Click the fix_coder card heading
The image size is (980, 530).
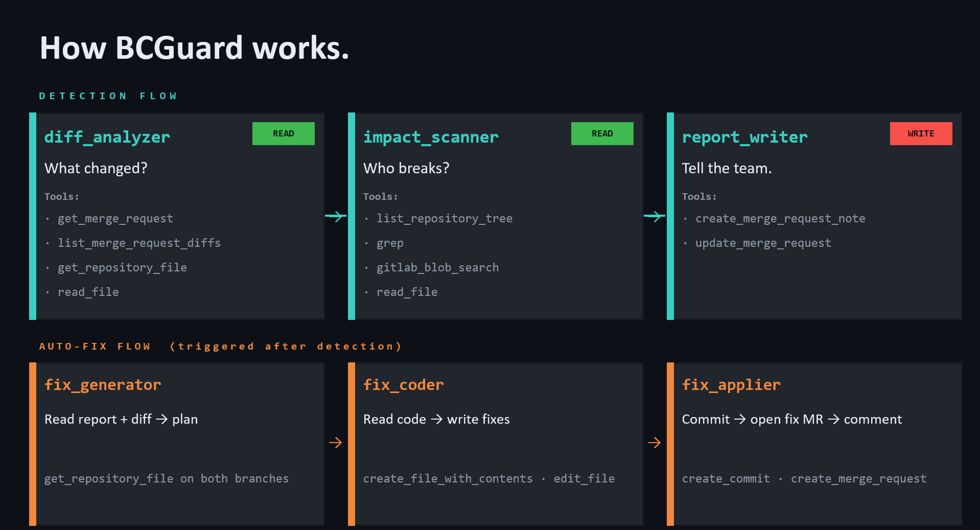pyautogui.click(x=404, y=385)
